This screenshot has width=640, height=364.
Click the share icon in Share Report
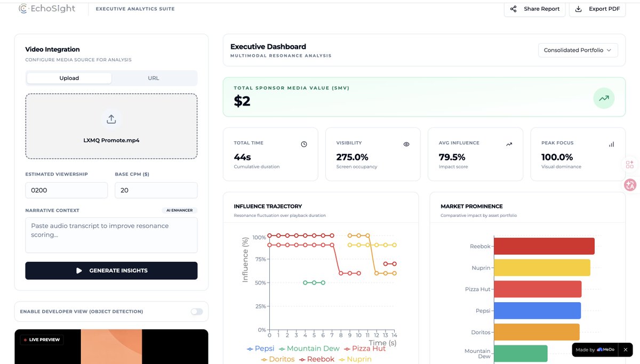pyautogui.click(x=513, y=9)
